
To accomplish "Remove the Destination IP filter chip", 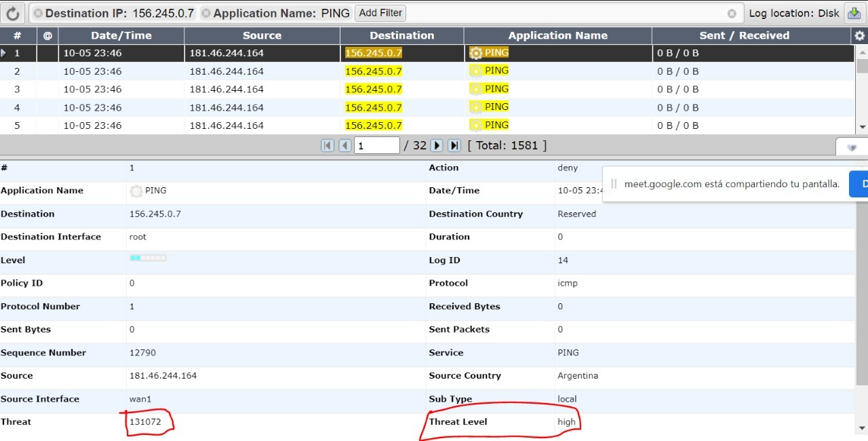I will (38, 14).
